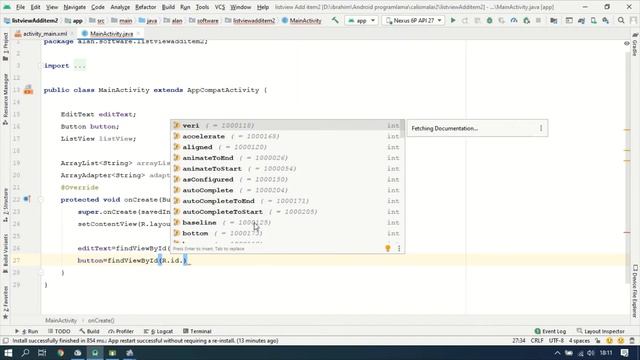Click the yellow lightbulb in completion popup
The image size is (640, 360).
[388, 248]
